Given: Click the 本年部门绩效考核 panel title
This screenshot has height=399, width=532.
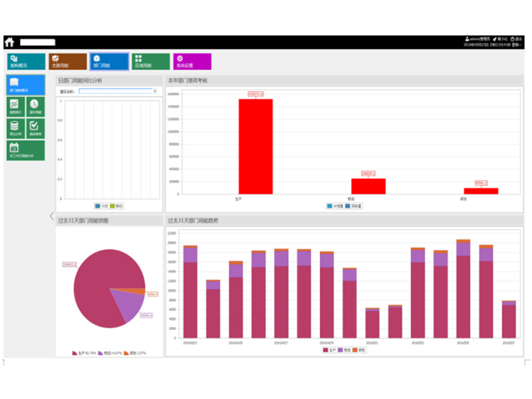Looking at the screenshot, I should click(188, 80).
